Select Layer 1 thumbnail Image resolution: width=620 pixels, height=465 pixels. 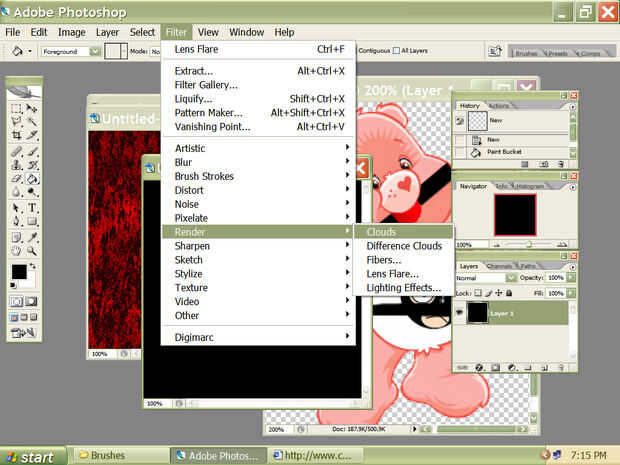click(x=478, y=313)
